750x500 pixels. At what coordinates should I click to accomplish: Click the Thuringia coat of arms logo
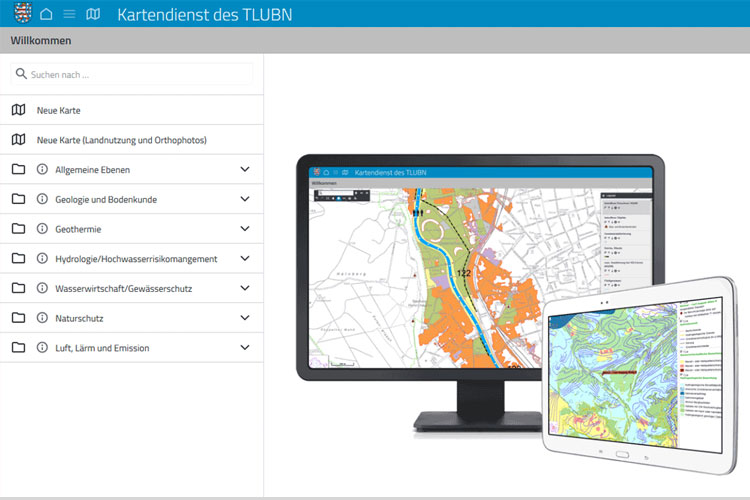pyautogui.click(x=22, y=13)
